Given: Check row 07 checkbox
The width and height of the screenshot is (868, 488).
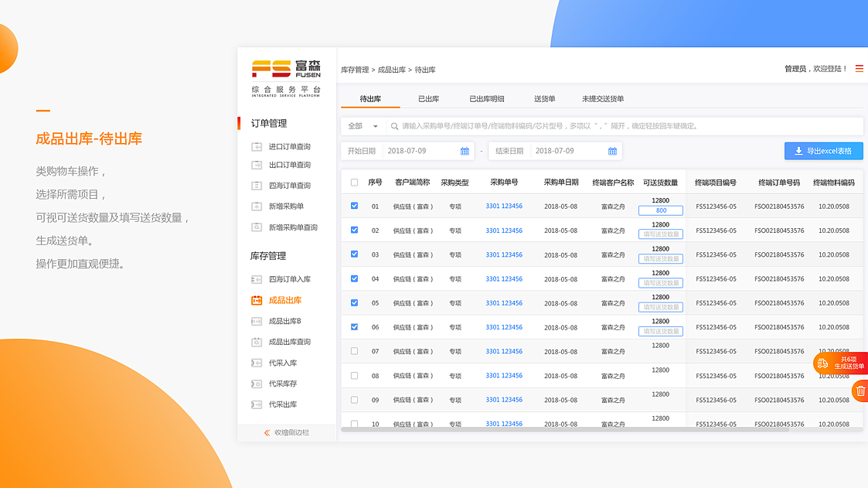Looking at the screenshot, I should 354,351.
